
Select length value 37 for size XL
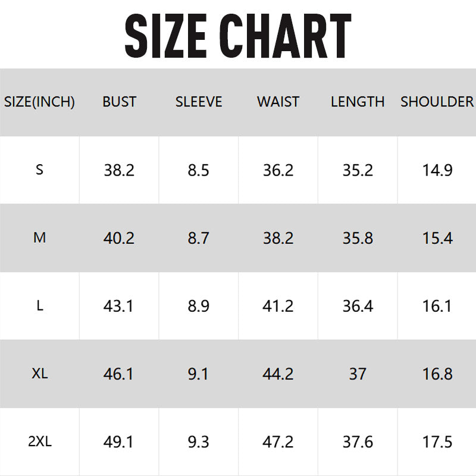click(358, 374)
